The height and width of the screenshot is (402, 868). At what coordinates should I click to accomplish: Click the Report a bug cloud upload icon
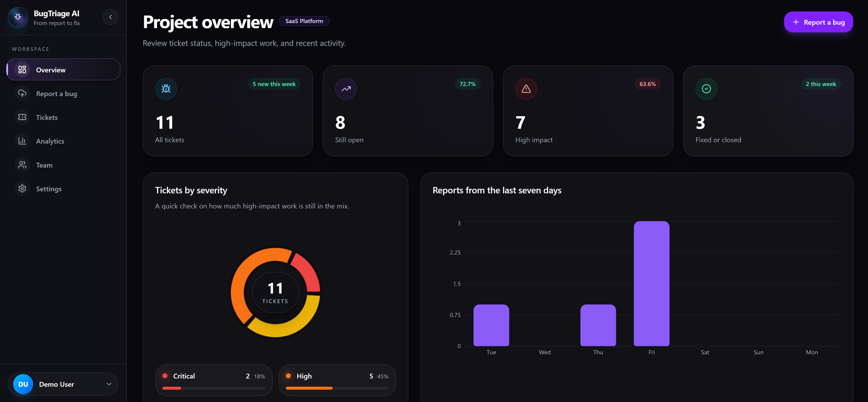(x=22, y=93)
